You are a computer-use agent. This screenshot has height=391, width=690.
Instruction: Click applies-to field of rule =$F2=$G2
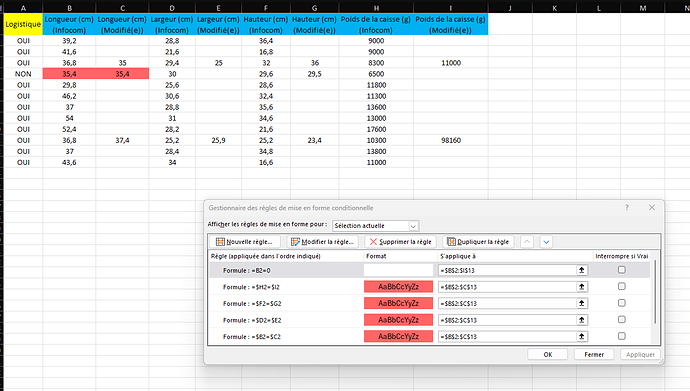pos(507,303)
